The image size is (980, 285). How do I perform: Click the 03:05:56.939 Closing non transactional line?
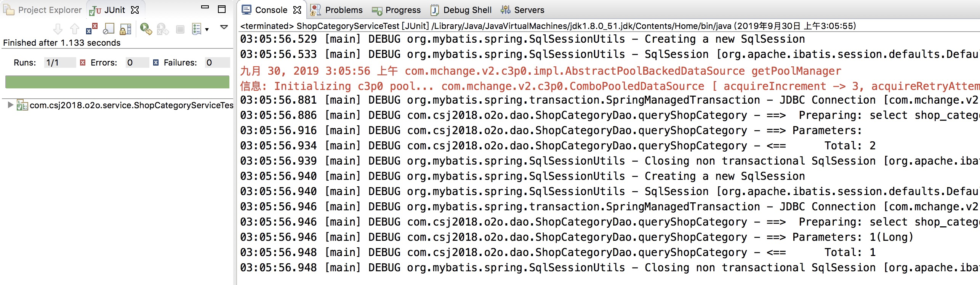tap(610, 161)
